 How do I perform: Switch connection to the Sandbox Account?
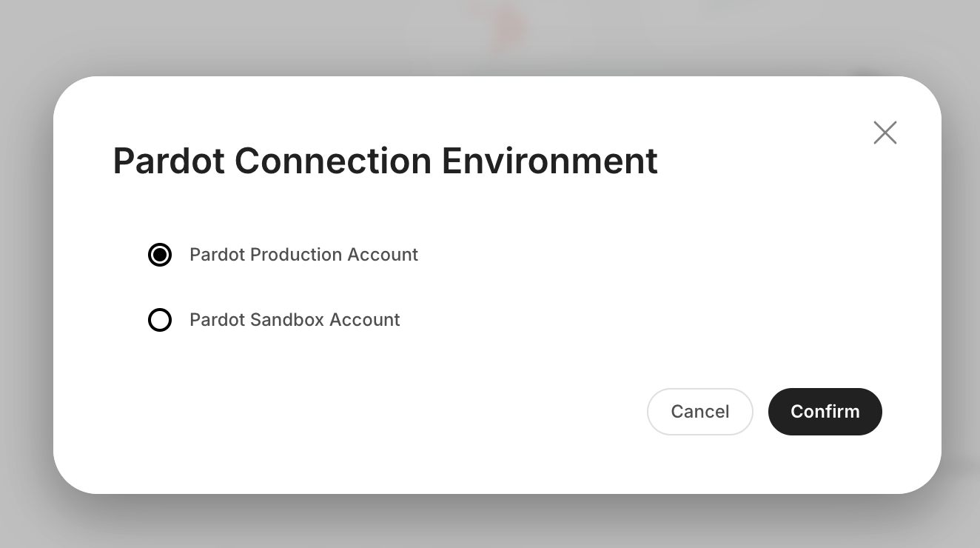click(x=160, y=320)
